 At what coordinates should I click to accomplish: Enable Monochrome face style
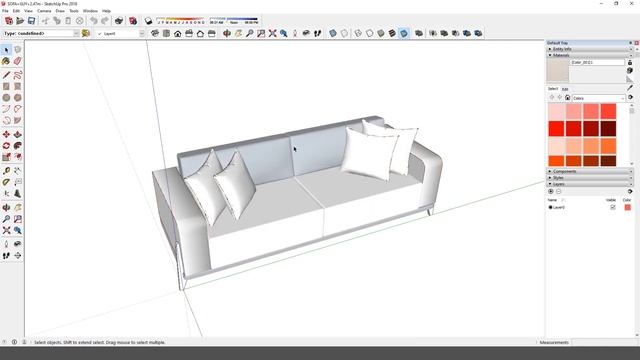pyautogui.click(x=404, y=33)
